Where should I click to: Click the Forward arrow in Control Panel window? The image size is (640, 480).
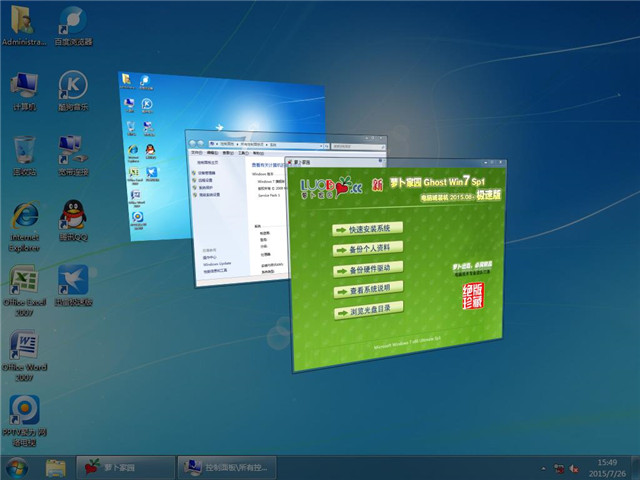pos(200,144)
